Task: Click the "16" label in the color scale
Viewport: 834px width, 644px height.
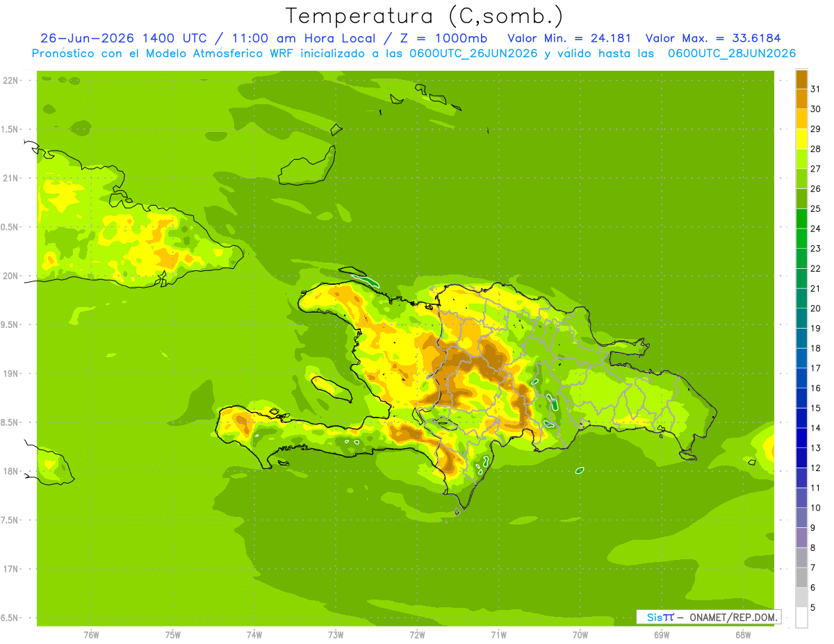Action: (x=815, y=388)
